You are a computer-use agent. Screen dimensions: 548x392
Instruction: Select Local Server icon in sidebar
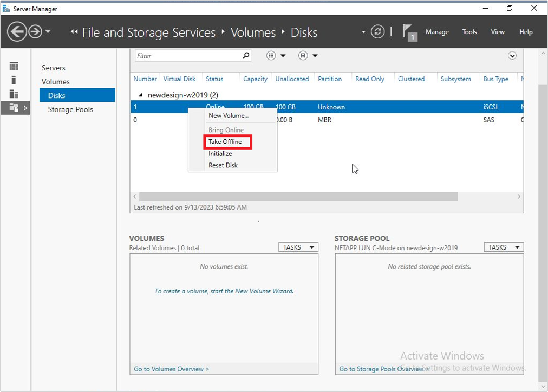14,80
